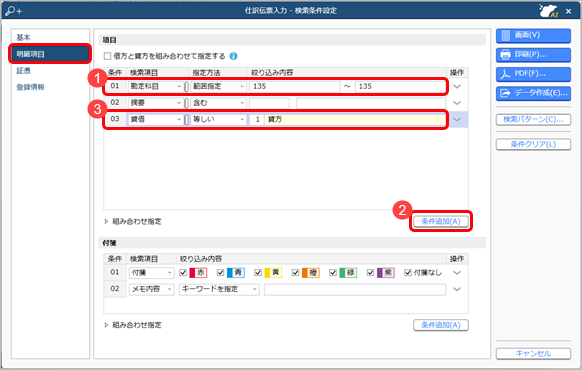Click 条件追加(A) in 項目 section
This screenshot has height=370, width=582.
[441, 222]
